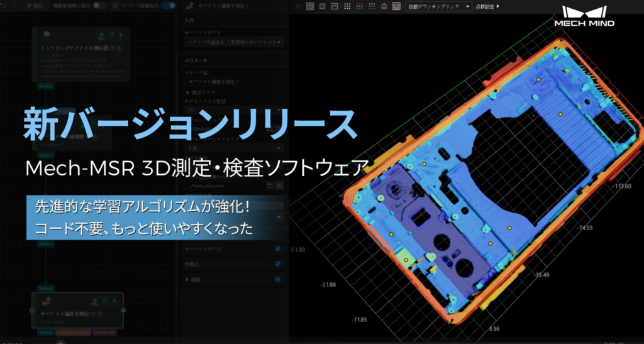Toggle the デバッグ結果出力 switch

coord(168,6)
